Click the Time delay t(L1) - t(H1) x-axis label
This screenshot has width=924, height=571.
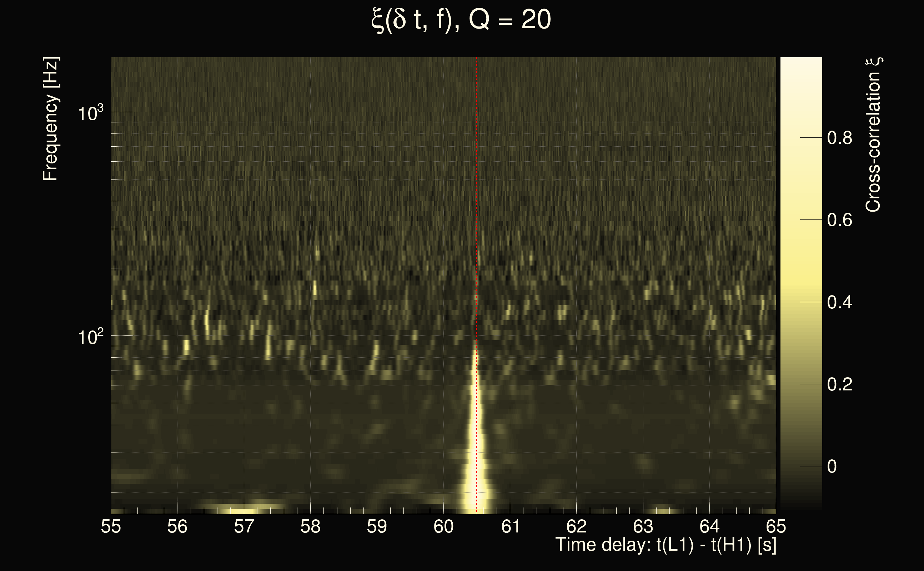(666, 545)
